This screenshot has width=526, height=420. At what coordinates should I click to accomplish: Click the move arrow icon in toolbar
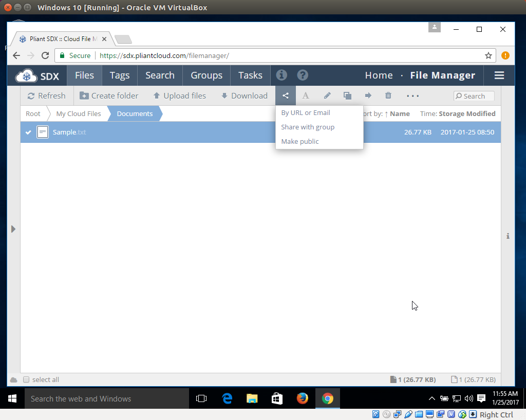[x=368, y=96]
